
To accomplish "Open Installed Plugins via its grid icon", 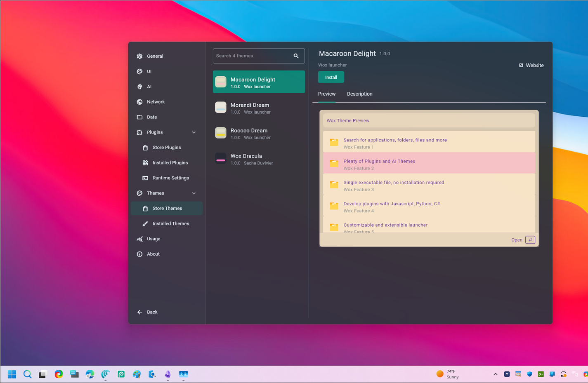I will point(145,162).
